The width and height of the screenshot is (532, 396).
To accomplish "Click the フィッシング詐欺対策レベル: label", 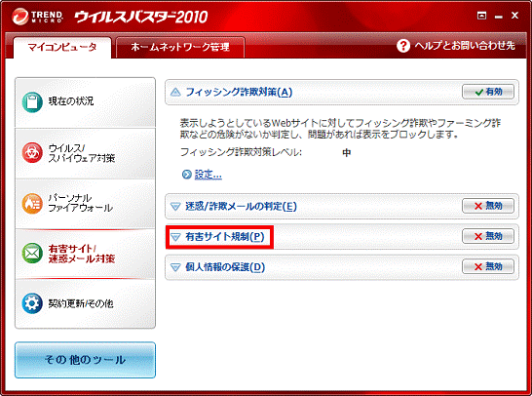I will pyautogui.click(x=241, y=152).
